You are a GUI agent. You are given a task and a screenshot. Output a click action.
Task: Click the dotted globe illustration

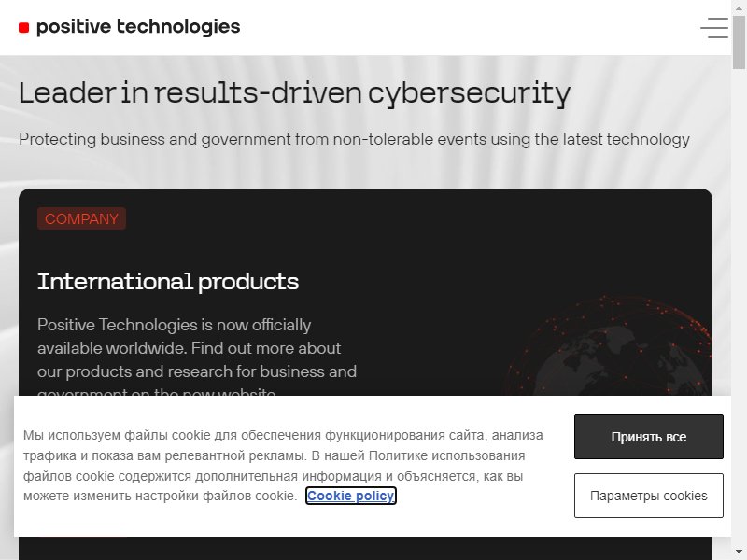tap(610, 345)
